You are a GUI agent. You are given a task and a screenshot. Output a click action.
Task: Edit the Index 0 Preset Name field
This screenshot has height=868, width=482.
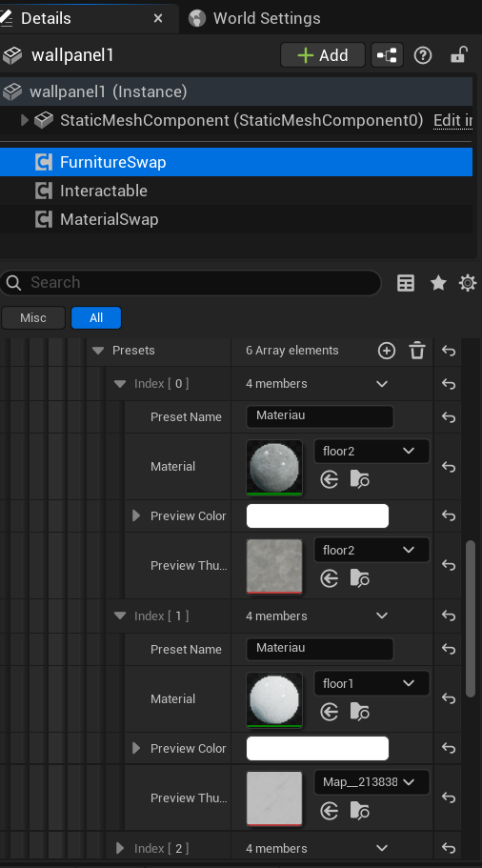[x=320, y=416]
